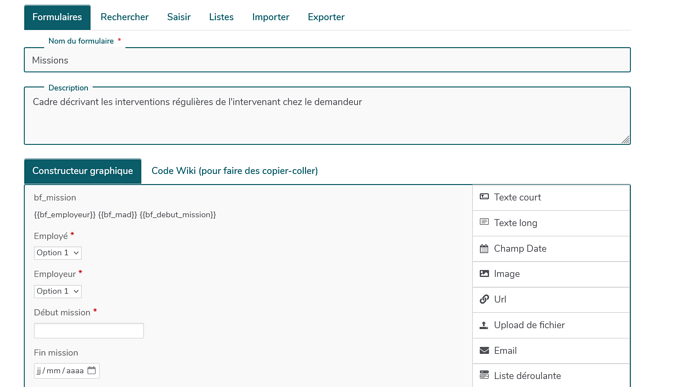
Task: Add a Texte court field
Action: pyautogui.click(x=551, y=197)
